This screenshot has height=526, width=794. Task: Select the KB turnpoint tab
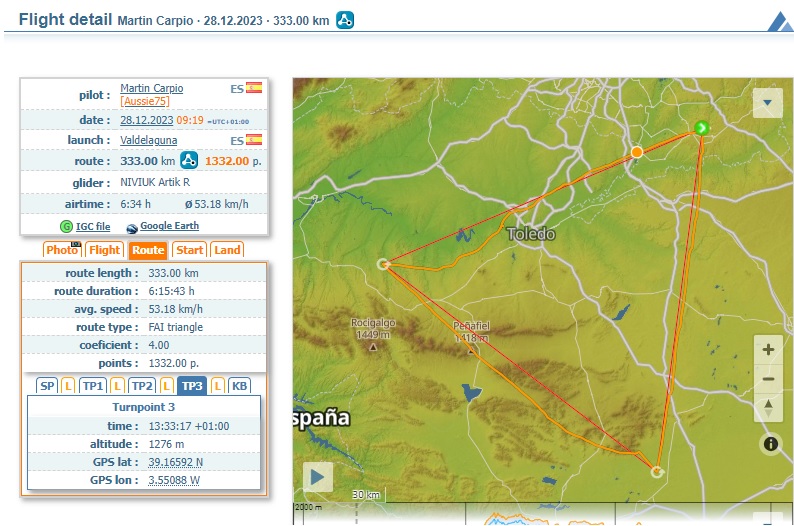click(x=239, y=386)
